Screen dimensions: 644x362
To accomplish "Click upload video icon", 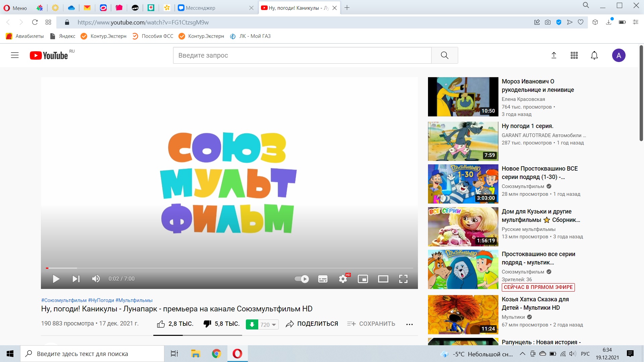I will pyautogui.click(x=554, y=55).
